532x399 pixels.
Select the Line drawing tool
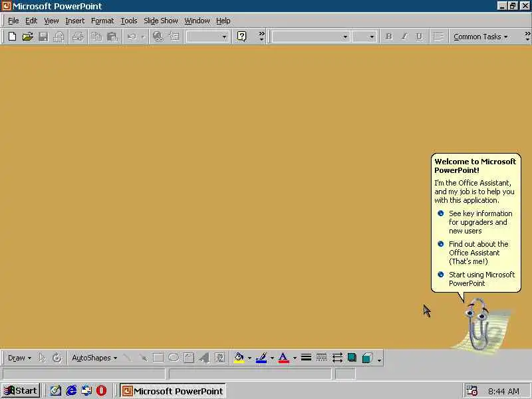click(x=128, y=358)
